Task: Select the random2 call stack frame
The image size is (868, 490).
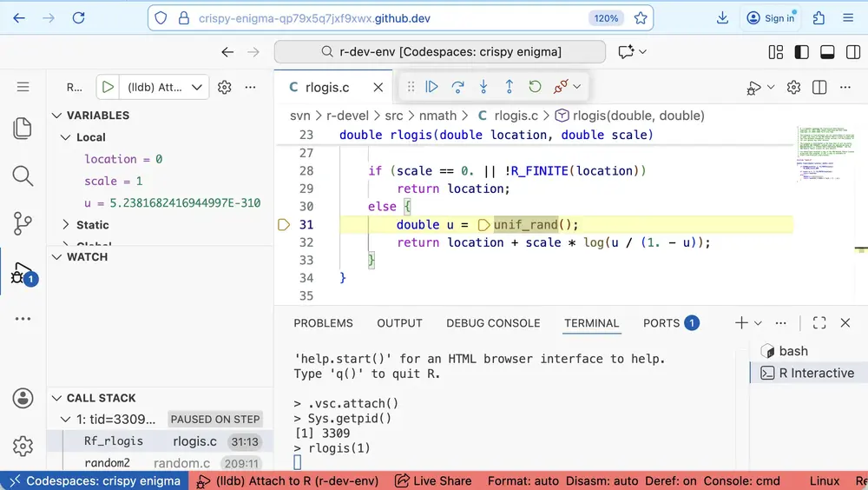Action: click(x=107, y=463)
